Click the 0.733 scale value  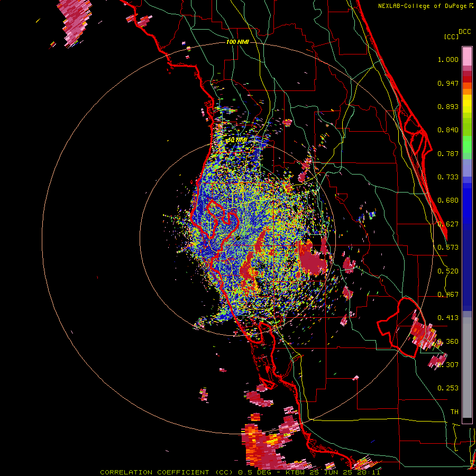[448, 177]
